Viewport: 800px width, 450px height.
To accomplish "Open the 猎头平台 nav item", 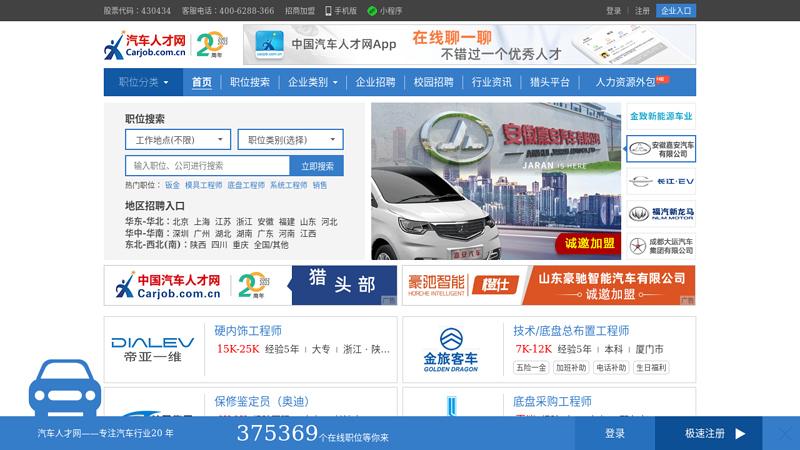I will pyautogui.click(x=550, y=82).
